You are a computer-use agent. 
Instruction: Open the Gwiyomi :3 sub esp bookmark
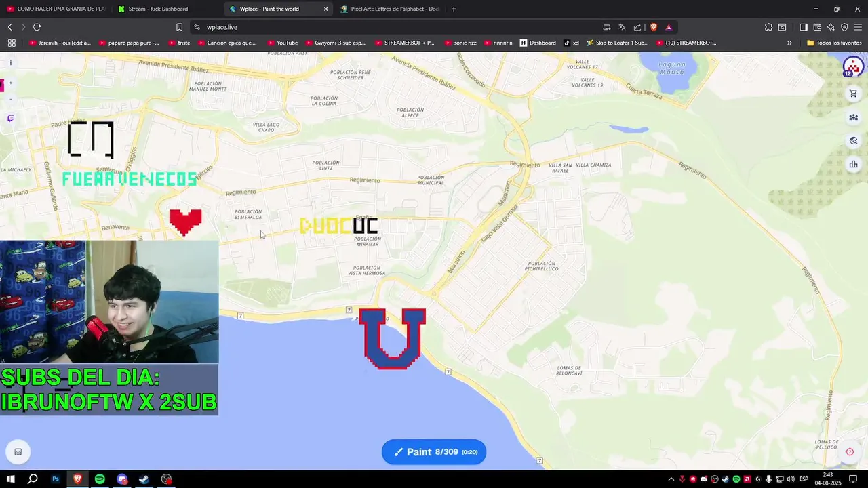pyautogui.click(x=335, y=43)
